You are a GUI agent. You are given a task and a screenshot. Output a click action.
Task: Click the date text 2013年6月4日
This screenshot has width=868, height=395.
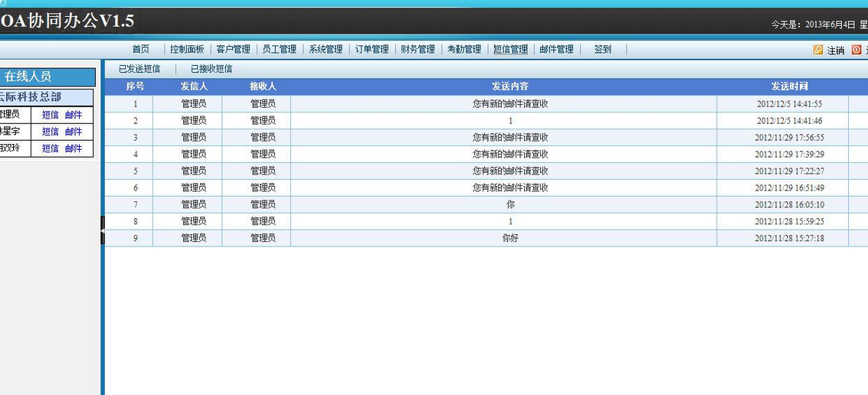pyautogui.click(x=830, y=24)
